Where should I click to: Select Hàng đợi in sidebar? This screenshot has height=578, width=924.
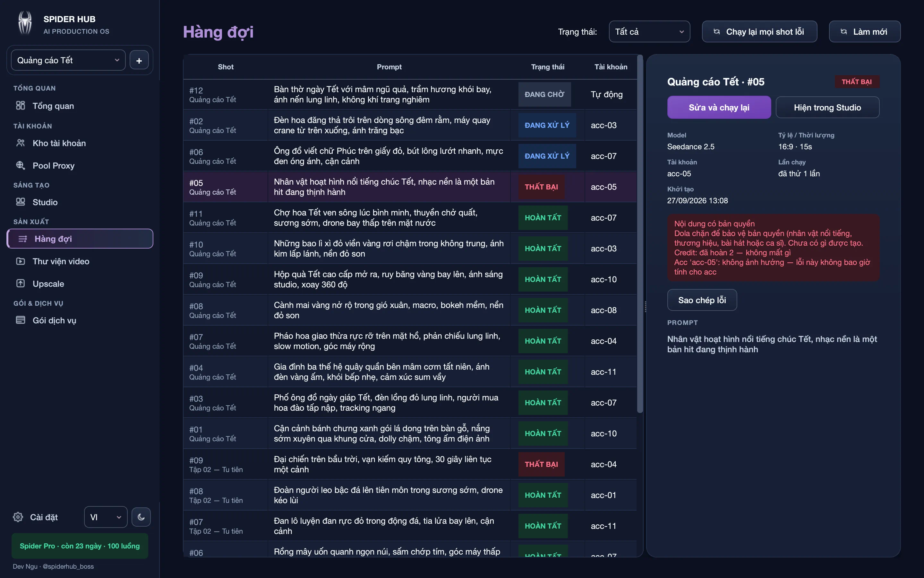[x=80, y=239]
